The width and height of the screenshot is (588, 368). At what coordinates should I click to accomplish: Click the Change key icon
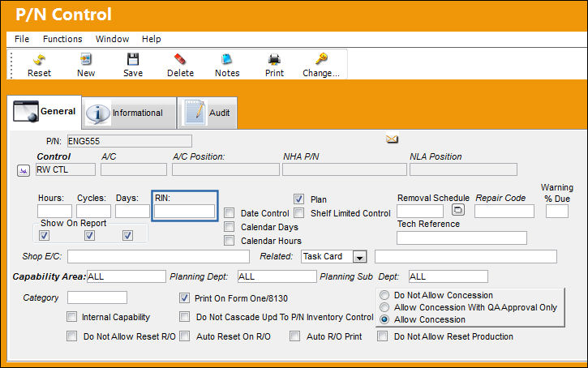click(x=321, y=59)
